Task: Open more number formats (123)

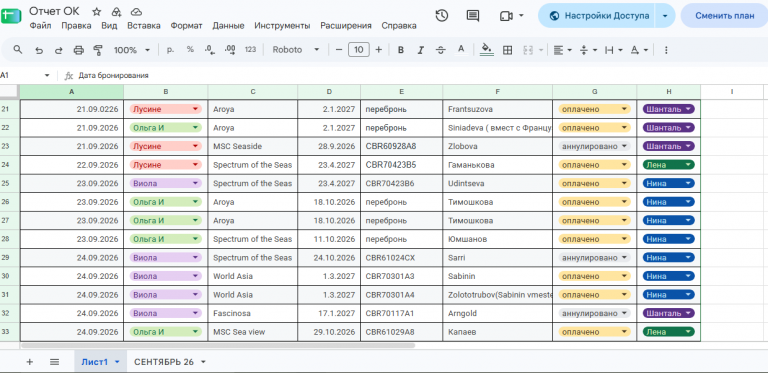Action: 250,49
